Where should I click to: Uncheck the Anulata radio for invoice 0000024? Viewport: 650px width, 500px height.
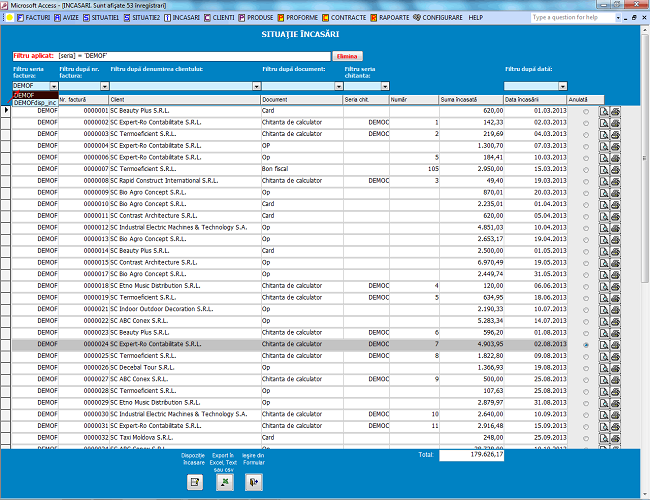click(586, 345)
